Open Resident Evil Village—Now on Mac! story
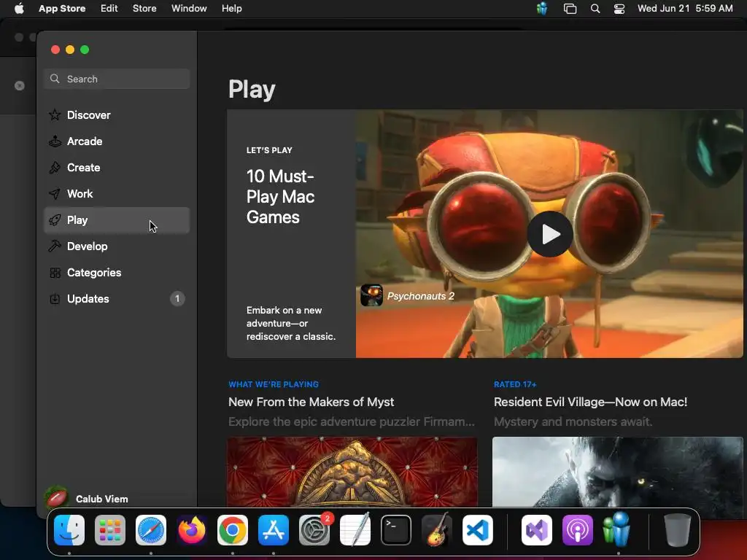The height and width of the screenshot is (560, 747). 590,402
